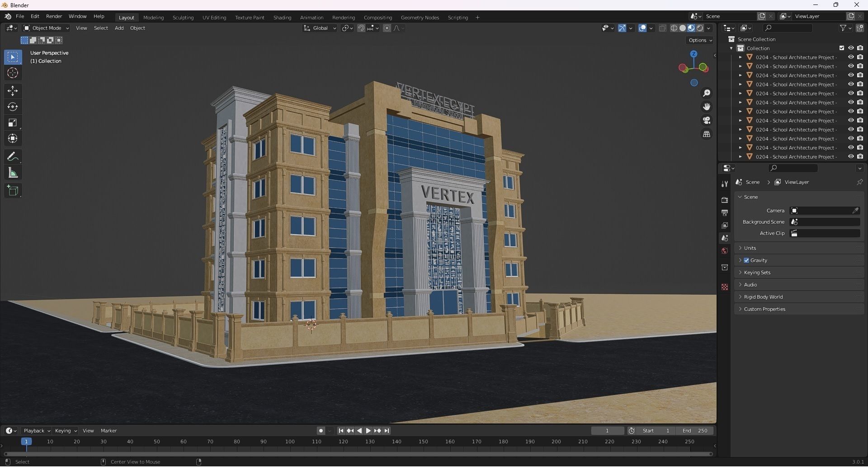The height and width of the screenshot is (470, 868).
Task: Open the File menu
Action: [20, 16]
